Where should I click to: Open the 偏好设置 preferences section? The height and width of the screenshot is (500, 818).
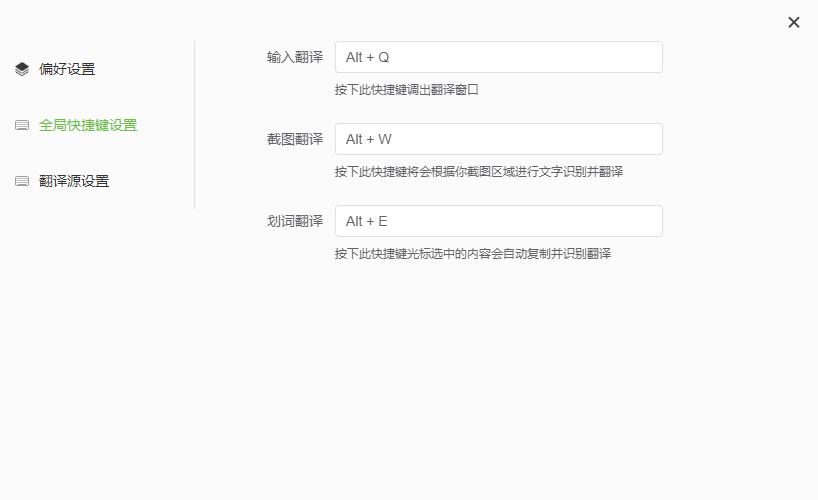[67, 69]
